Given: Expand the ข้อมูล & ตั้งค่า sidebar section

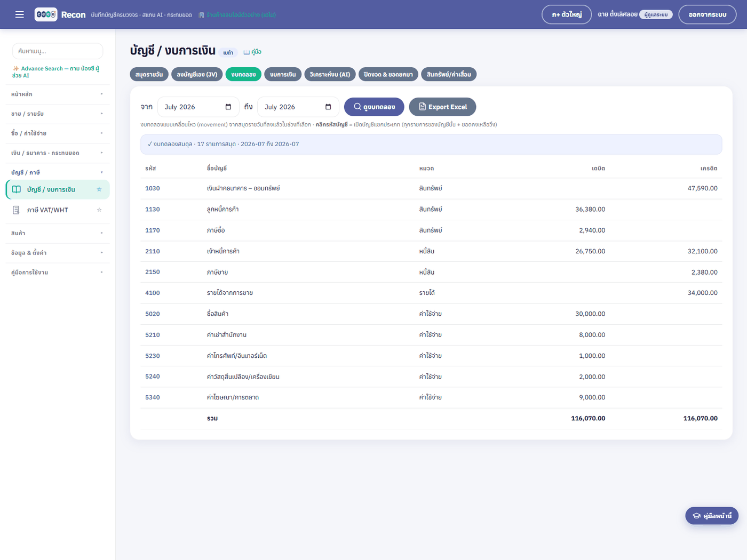Looking at the screenshot, I should point(58,253).
